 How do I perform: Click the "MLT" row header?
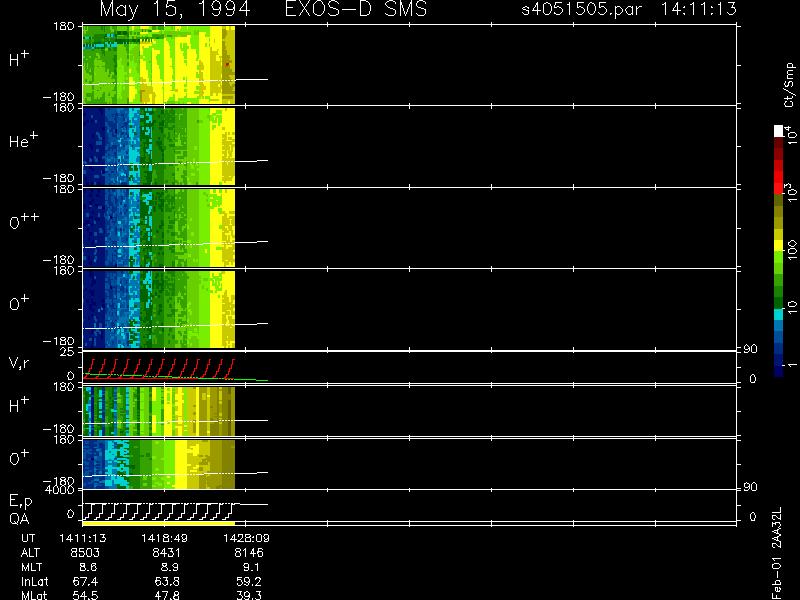pos(31,567)
